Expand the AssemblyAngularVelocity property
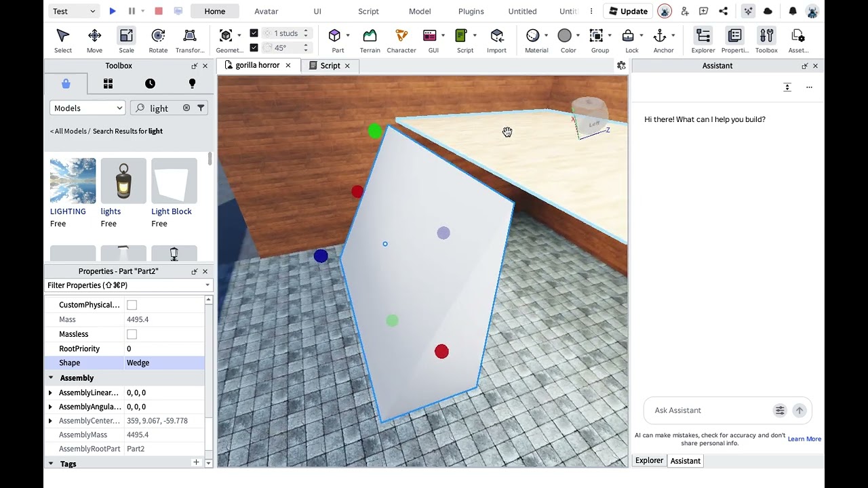 coord(50,407)
